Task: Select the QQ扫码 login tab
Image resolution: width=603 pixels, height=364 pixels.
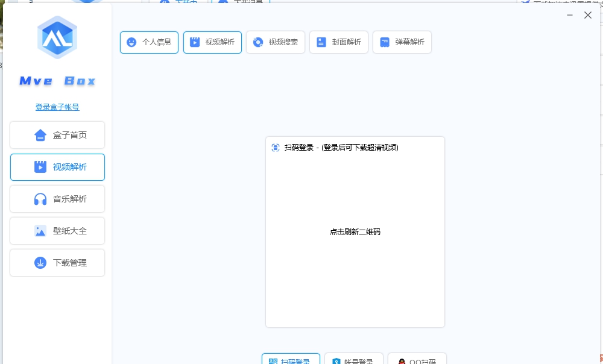Action: [x=417, y=359]
